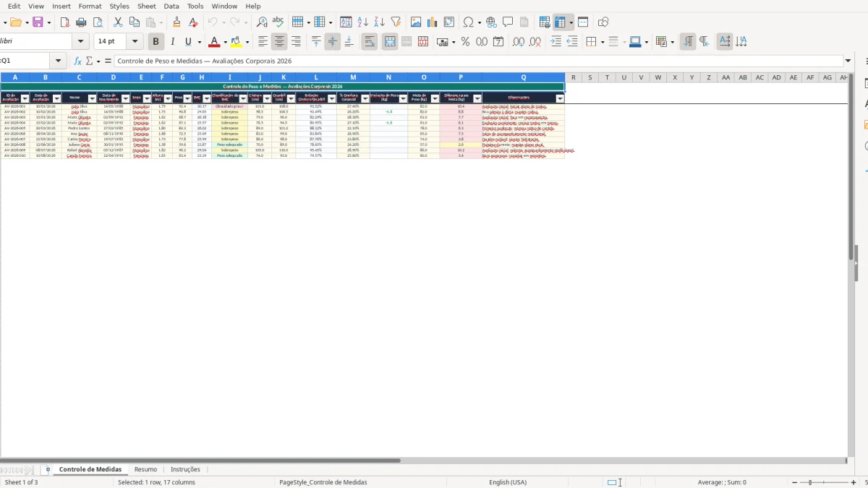Click the Copy icon

point(134,22)
